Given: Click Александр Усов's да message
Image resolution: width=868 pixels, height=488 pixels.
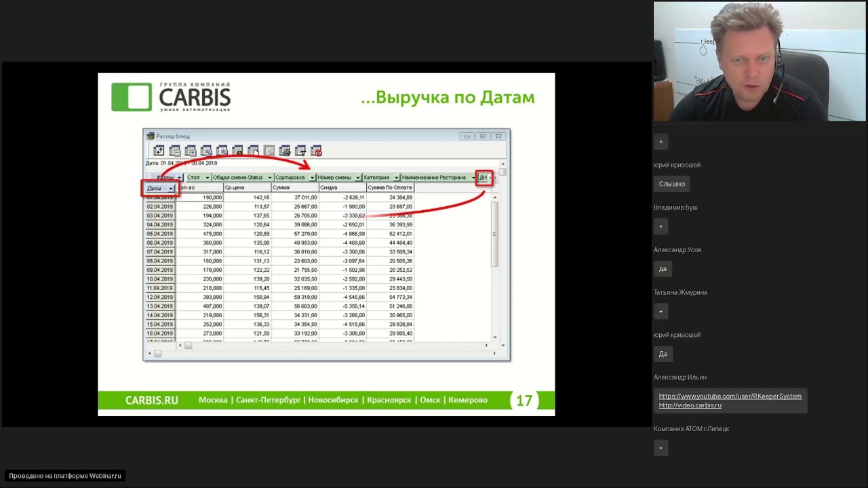Looking at the screenshot, I should 663,268.
